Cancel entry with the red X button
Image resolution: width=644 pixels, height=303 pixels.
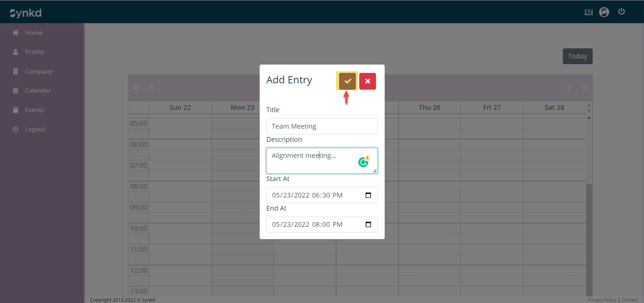click(x=367, y=81)
